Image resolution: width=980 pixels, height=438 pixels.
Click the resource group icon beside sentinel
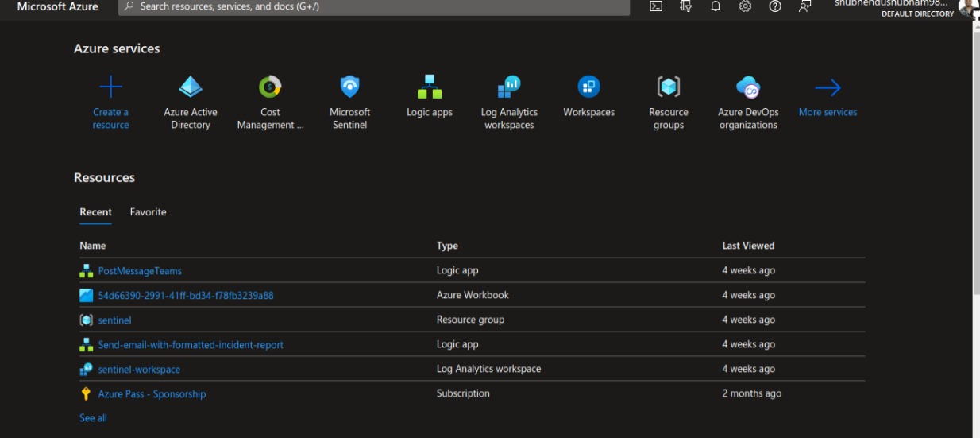pyautogui.click(x=87, y=320)
